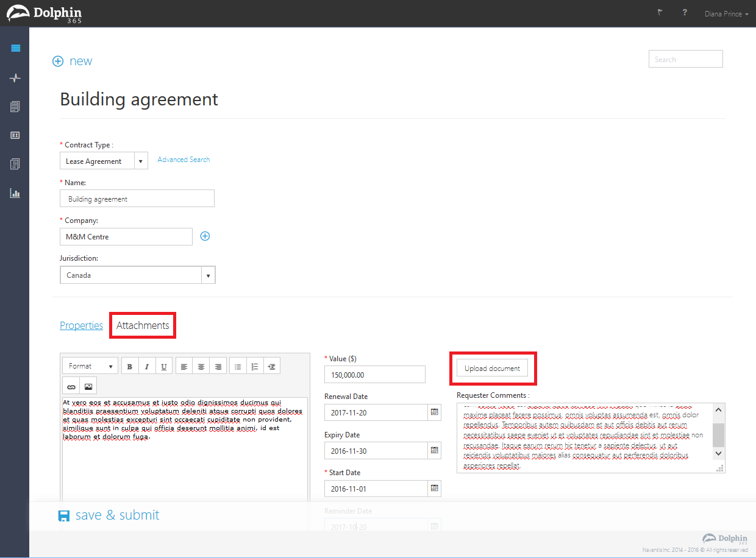Open help with the question mark icon
The width and height of the screenshot is (756, 558).
pyautogui.click(x=685, y=13)
